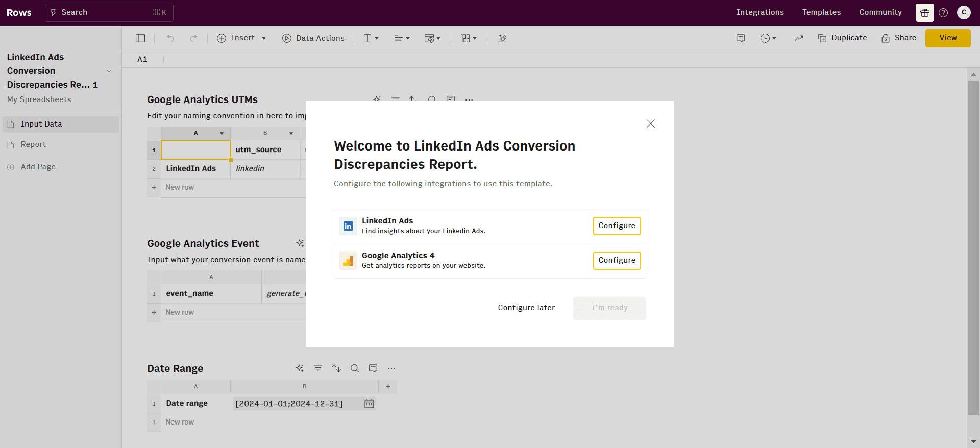
Task: Open the Community menu
Action: pos(880,12)
